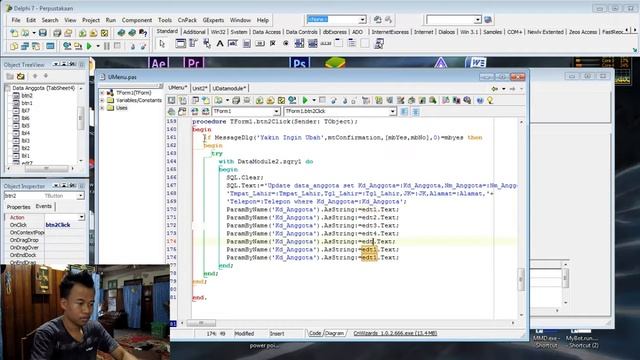The width and height of the screenshot is (640, 360).
Task: Click the MyBot.run Shortcut (2) desktop icon
Action: tap(582, 339)
